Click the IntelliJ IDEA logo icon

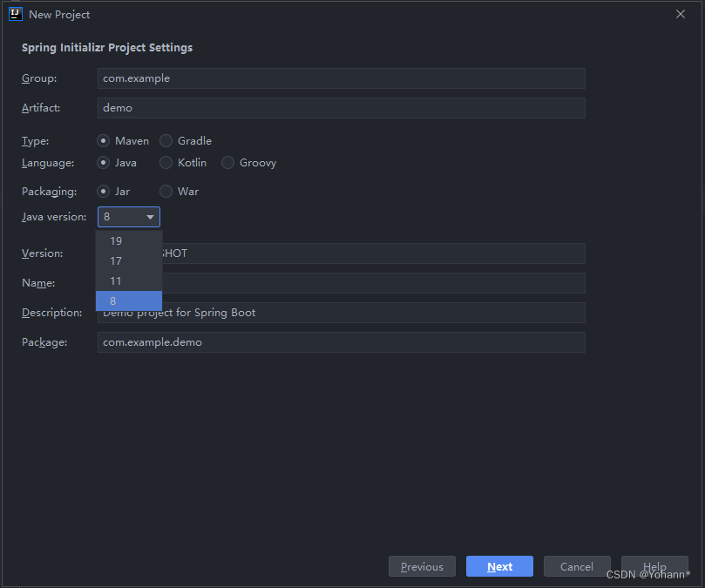click(x=16, y=15)
